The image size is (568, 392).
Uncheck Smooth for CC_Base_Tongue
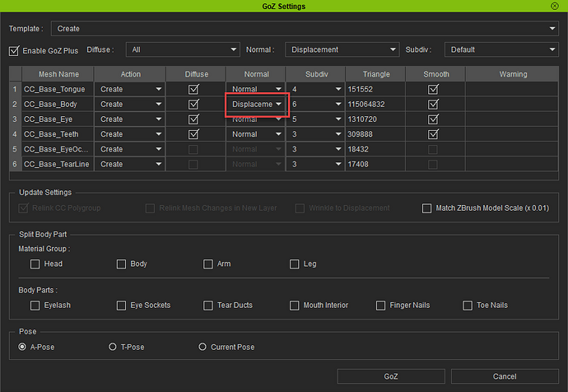point(433,89)
